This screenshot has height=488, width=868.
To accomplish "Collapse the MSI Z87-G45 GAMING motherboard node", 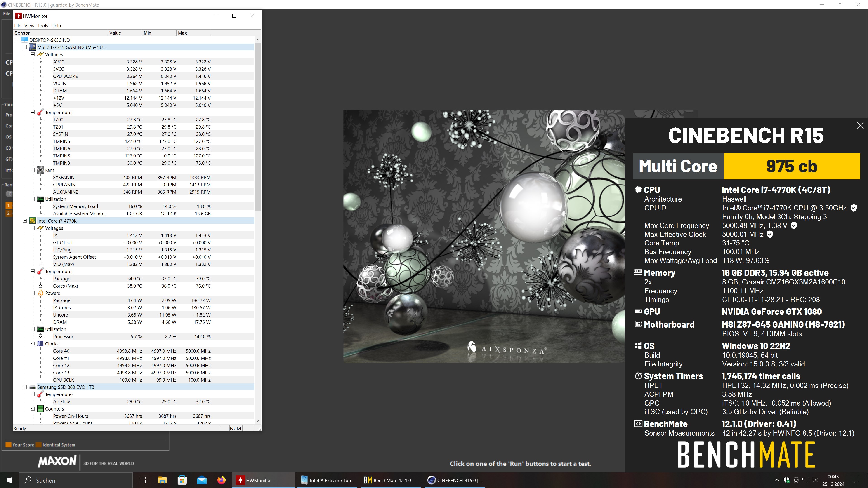I will pos(25,47).
